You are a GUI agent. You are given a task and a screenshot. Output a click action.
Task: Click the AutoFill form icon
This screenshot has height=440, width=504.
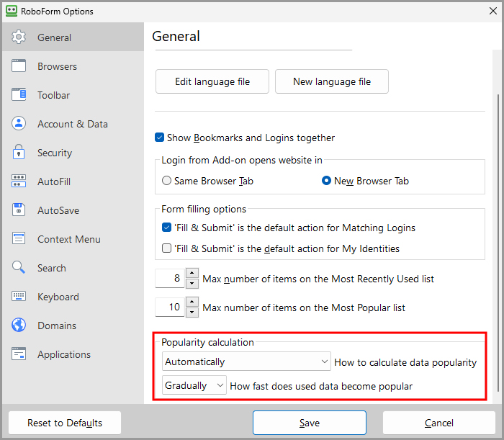(x=19, y=181)
